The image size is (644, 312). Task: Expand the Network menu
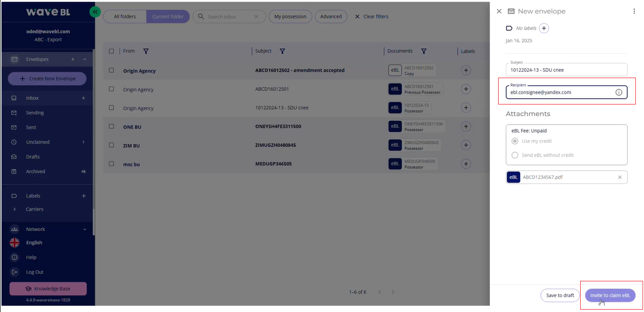(84, 230)
